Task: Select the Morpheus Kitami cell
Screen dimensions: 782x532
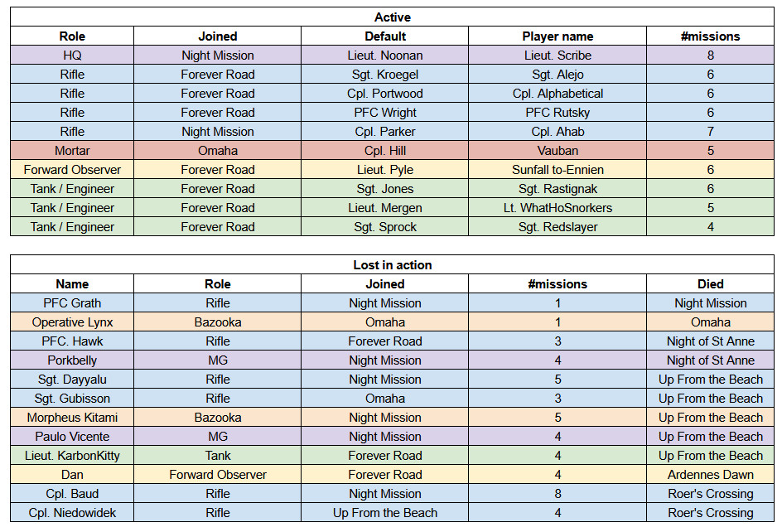Action: point(72,417)
